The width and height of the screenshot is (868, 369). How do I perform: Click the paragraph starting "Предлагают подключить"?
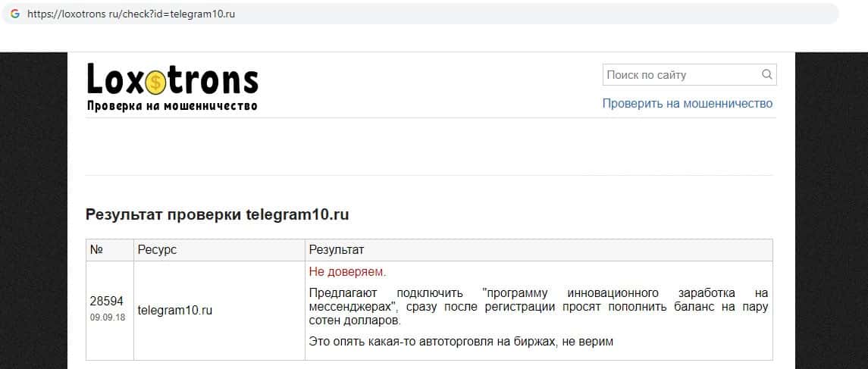click(538, 306)
